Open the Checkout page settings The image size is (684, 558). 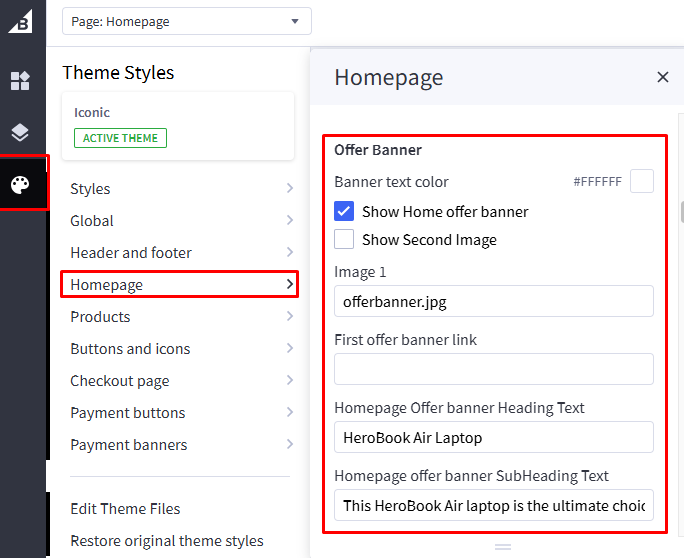coord(181,381)
